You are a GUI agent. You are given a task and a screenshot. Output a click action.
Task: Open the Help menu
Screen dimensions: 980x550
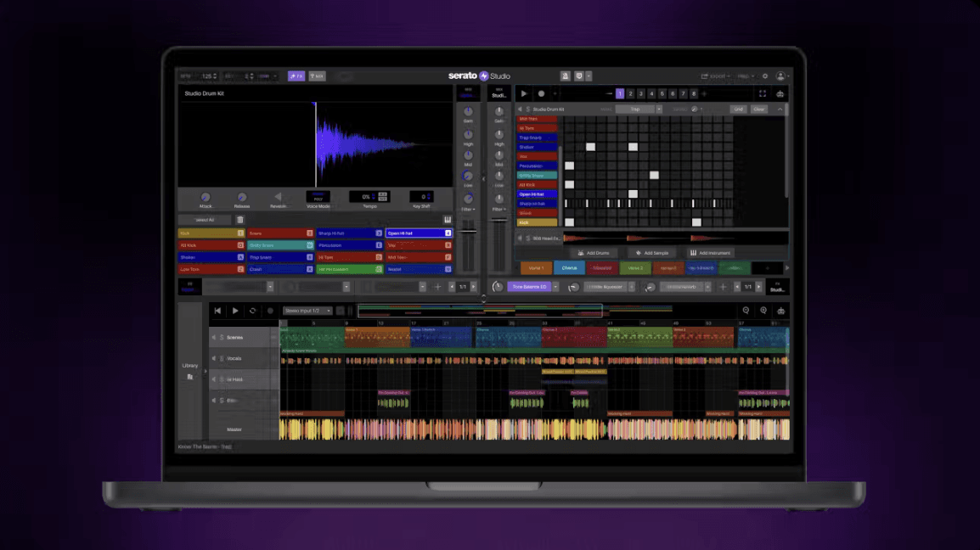(x=745, y=76)
